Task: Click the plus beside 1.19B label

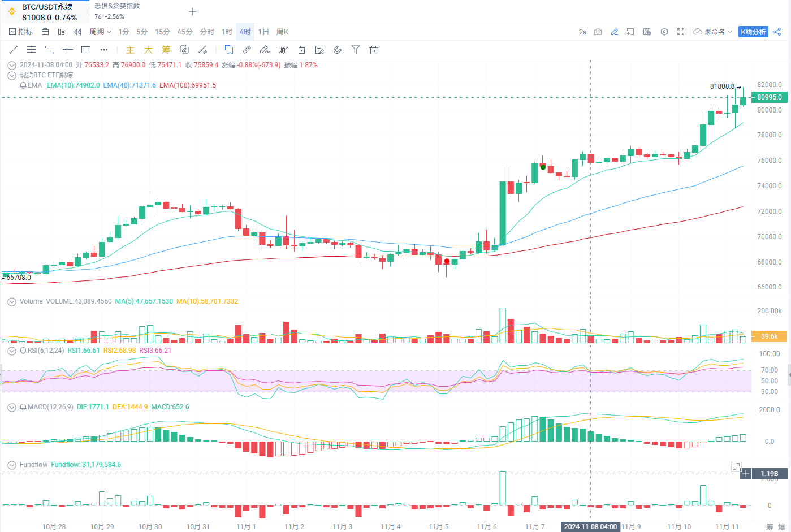Action: click(746, 474)
